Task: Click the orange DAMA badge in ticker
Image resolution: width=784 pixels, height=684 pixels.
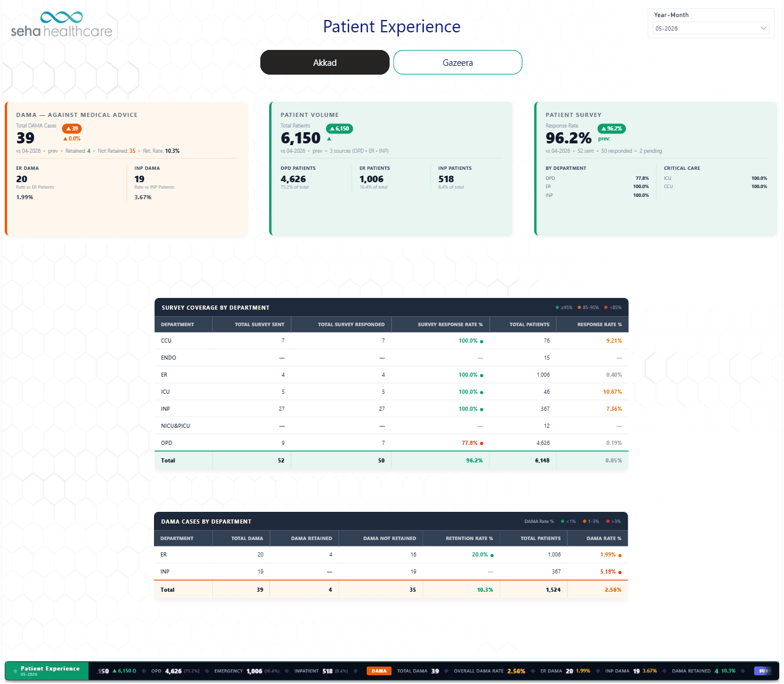Action: [379, 671]
